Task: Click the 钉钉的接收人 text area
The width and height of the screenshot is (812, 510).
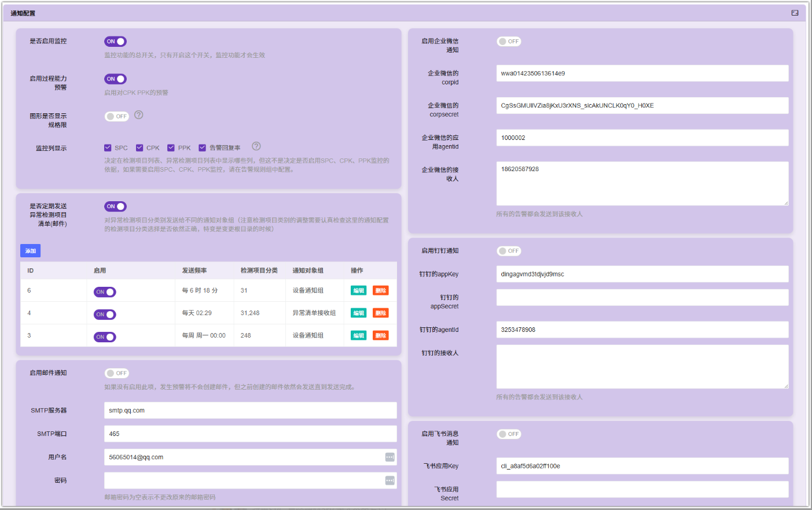Action: [642, 367]
